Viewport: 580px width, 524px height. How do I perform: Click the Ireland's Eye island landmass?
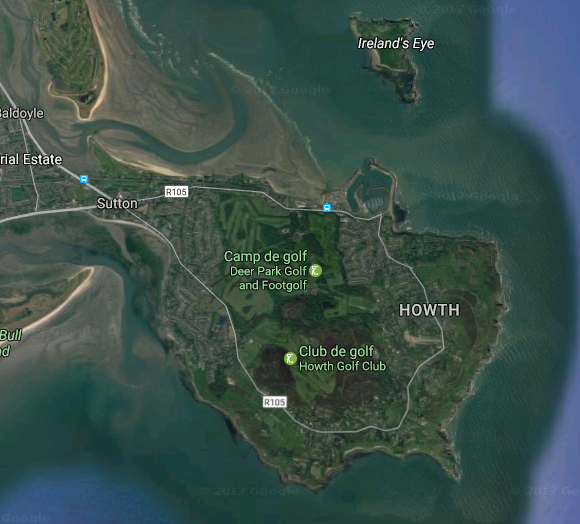pos(388,55)
